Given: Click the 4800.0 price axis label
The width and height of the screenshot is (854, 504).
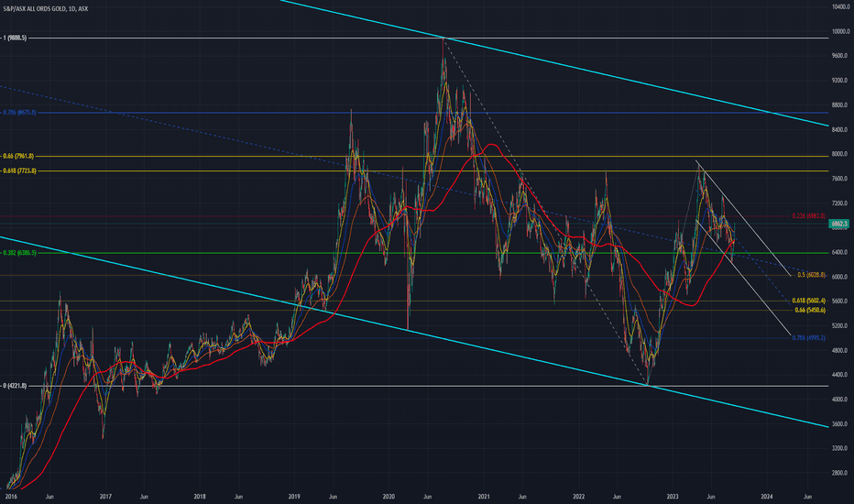Looking at the screenshot, I should click(839, 350).
